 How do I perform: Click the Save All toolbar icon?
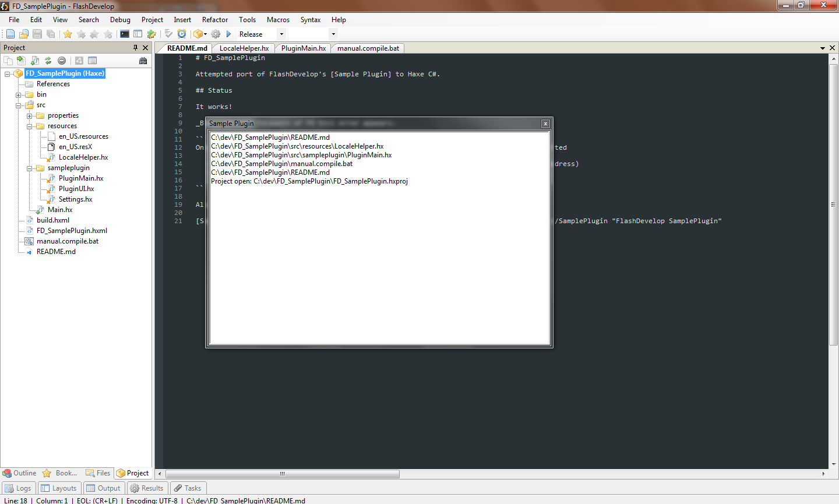[x=51, y=34]
